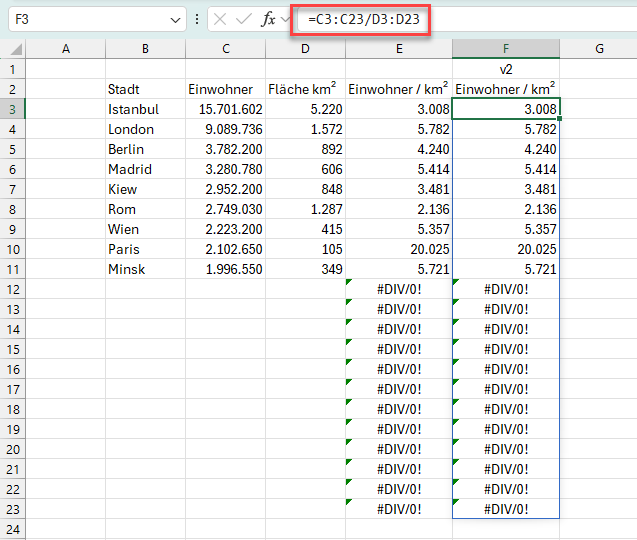Click the Istanbul cell
The image size is (637, 540).
coord(145,109)
